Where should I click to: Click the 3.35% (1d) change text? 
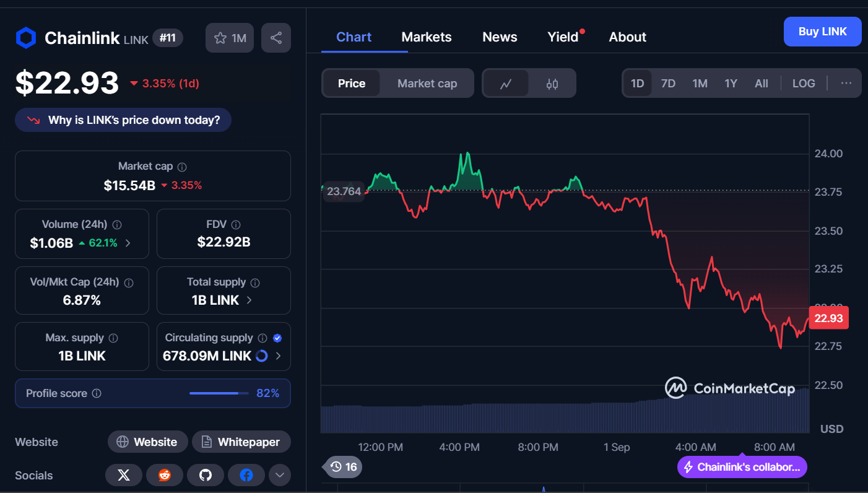pyautogui.click(x=171, y=84)
